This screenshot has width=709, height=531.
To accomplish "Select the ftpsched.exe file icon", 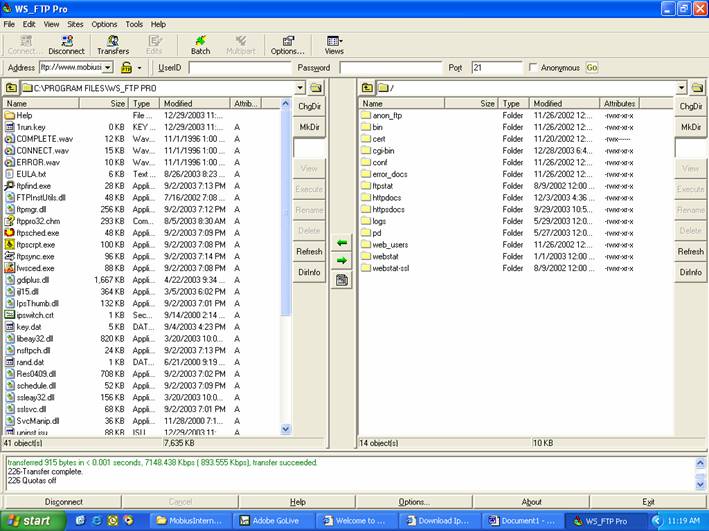I will (x=9, y=232).
